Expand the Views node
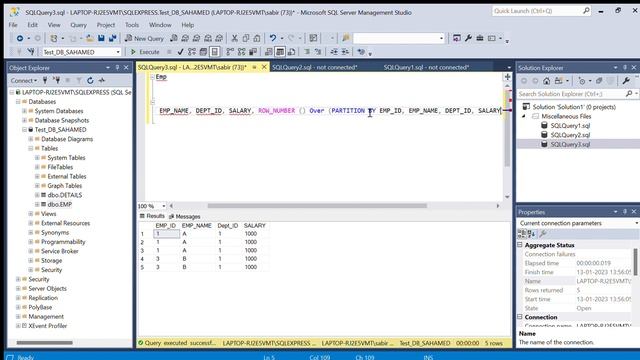The height and width of the screenshot is (360, 640). [x=31, y=214]
